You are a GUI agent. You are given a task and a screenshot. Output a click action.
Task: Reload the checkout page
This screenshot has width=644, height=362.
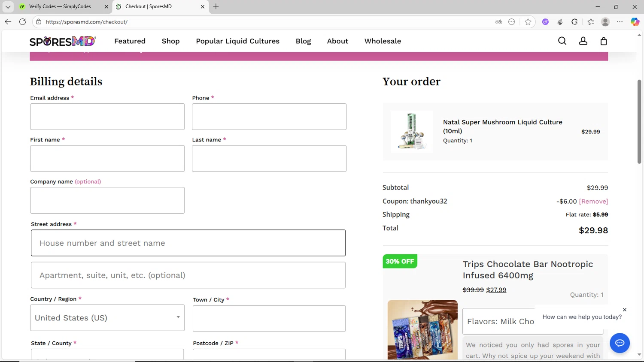(23, 22)
